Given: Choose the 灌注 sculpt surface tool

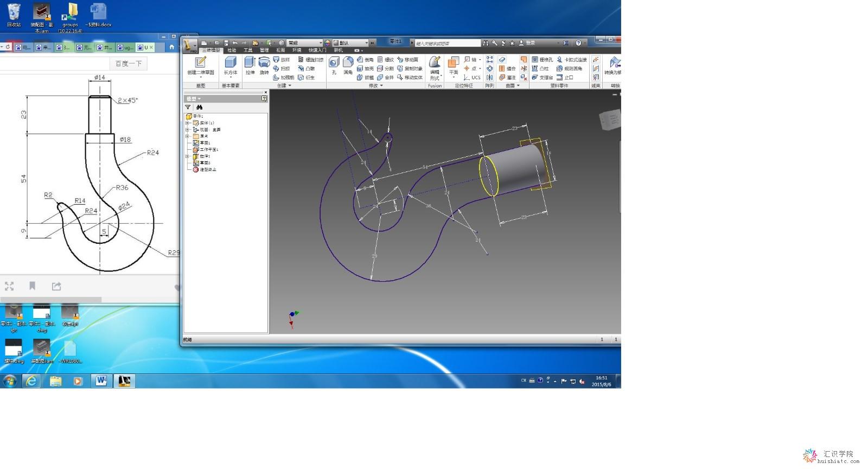Looking at the screenshot, I should click(x=507, y=77).
